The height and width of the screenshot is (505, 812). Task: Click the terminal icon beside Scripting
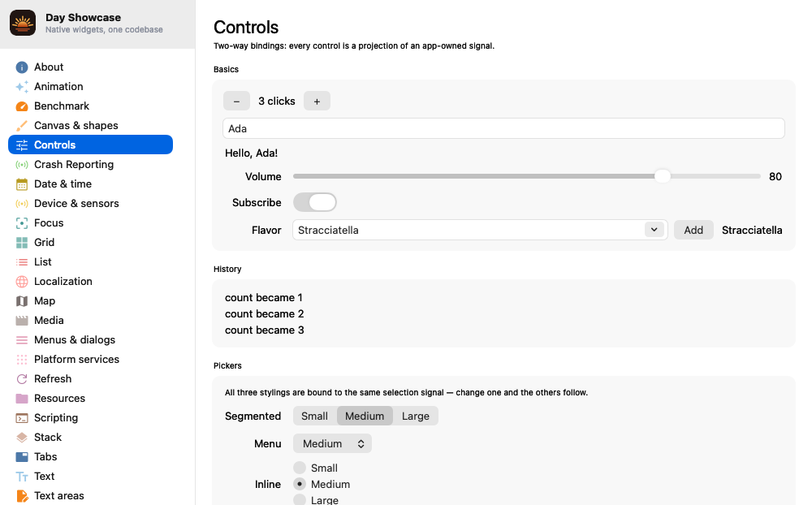point(22,418)
